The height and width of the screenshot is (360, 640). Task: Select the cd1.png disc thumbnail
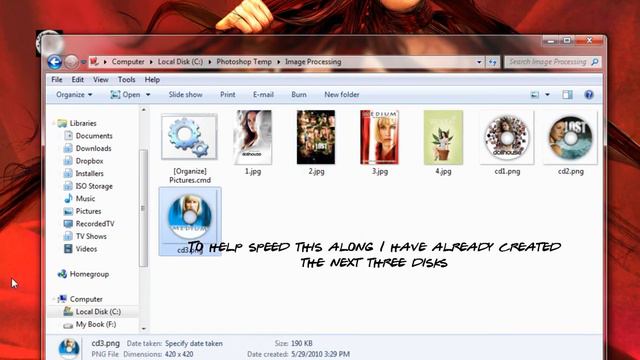click(x=507, y=139)
